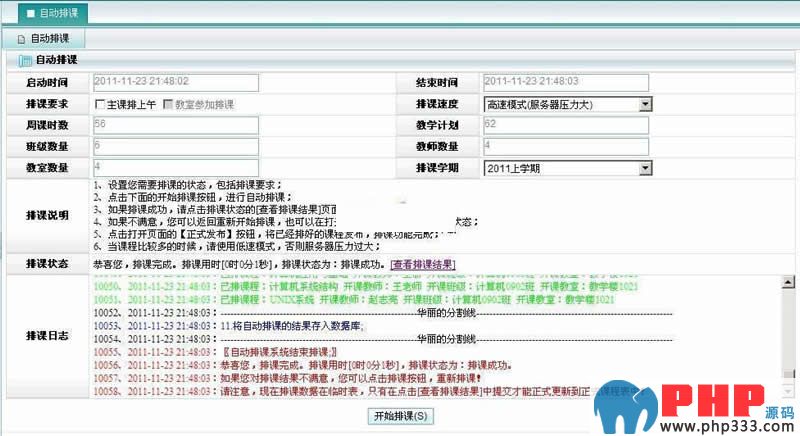Click the page icon in 自动排课 sub tab
The image size is (800, 436).
[21, 39]
